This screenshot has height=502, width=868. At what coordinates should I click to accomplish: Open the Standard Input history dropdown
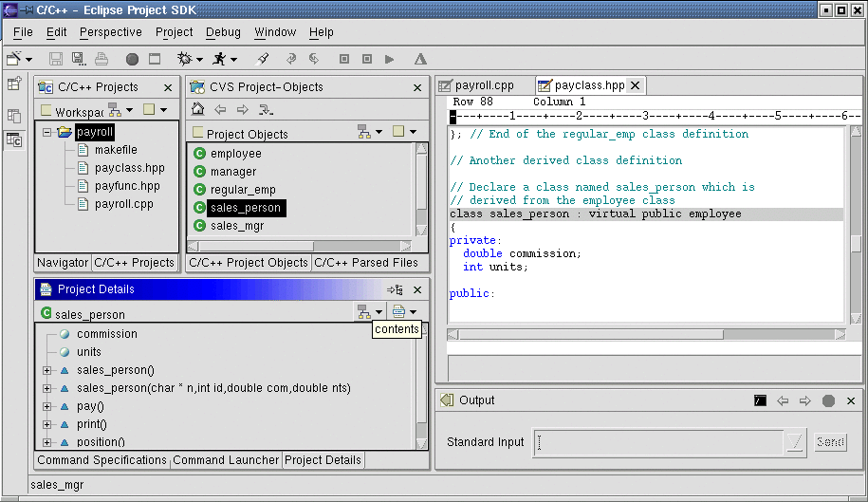coord(795,442)
